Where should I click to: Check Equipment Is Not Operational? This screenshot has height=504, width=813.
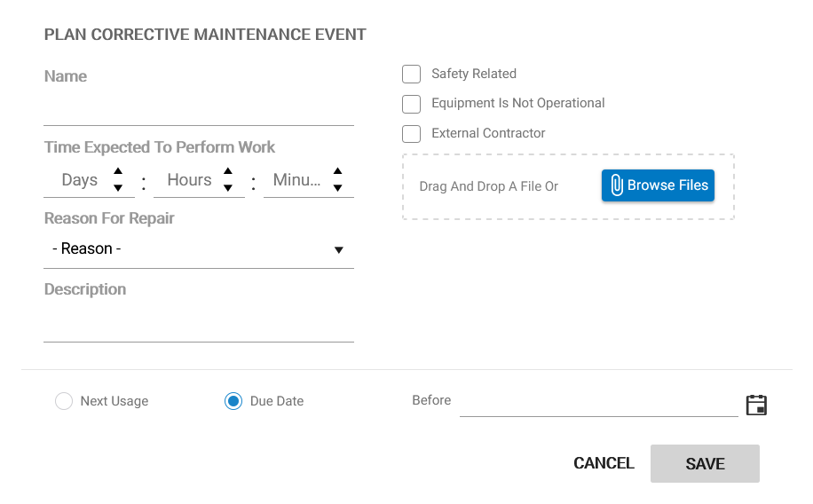(411, 104)
